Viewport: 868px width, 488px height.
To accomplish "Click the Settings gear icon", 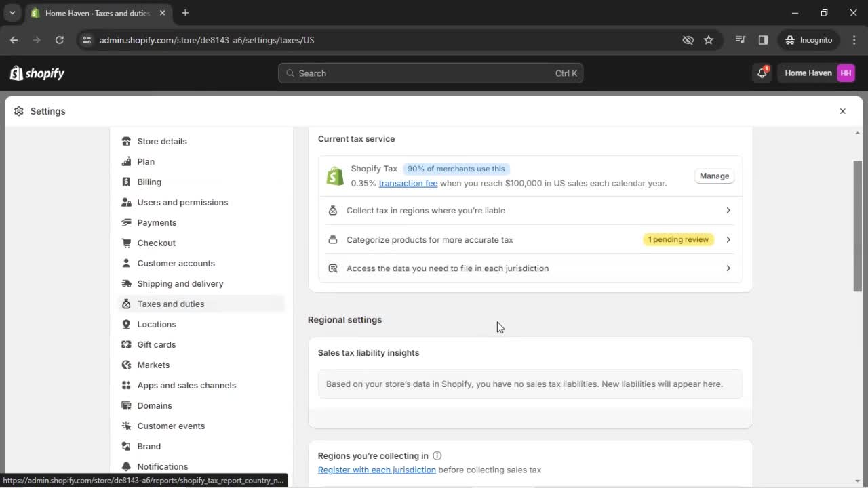I will (x=18, y=111).
